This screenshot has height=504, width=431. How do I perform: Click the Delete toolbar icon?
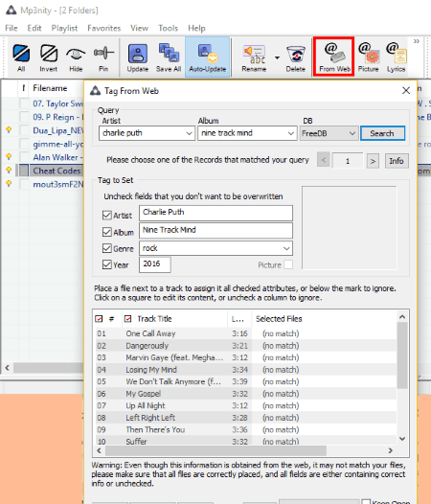295,57
